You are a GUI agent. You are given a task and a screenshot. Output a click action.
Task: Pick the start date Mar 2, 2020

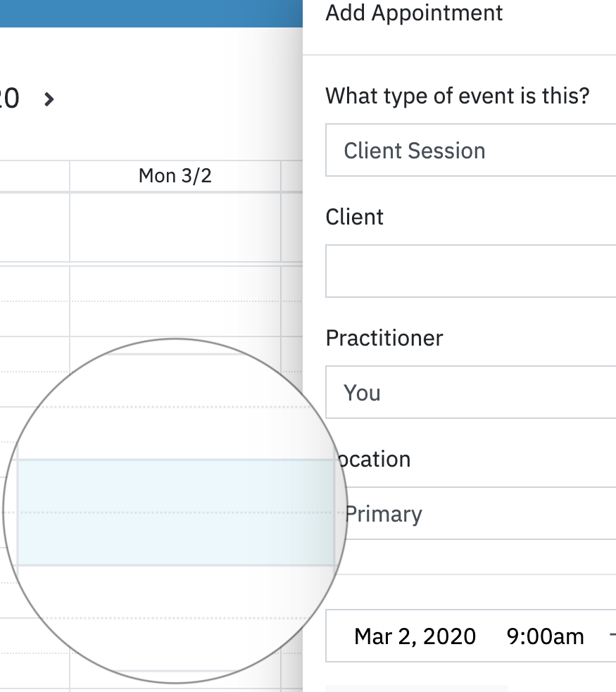pos(415,636)
